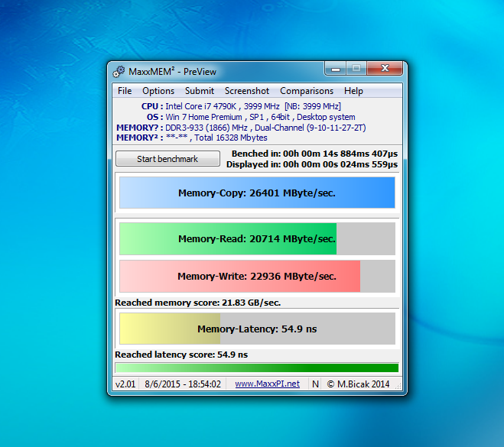Viewport: 504px width, 447px height.
Task: Open the Help menu
Action: pyautogui.click(x=353, y=91)
